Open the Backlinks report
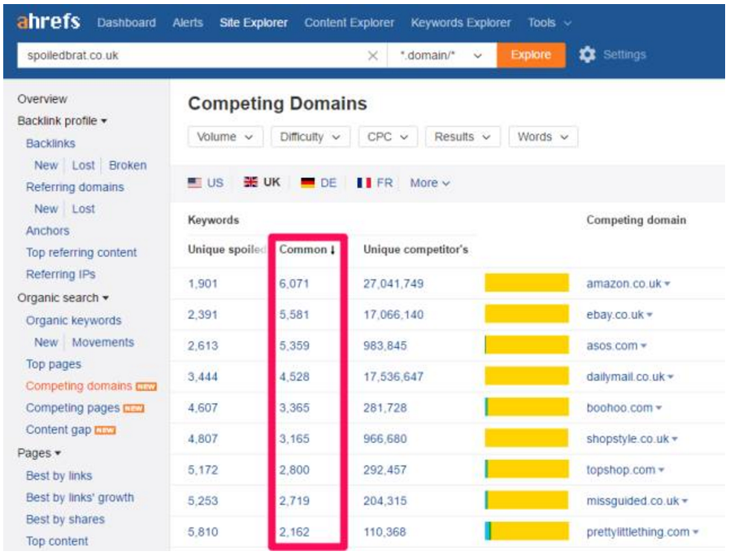 click(x=50, y=143)
